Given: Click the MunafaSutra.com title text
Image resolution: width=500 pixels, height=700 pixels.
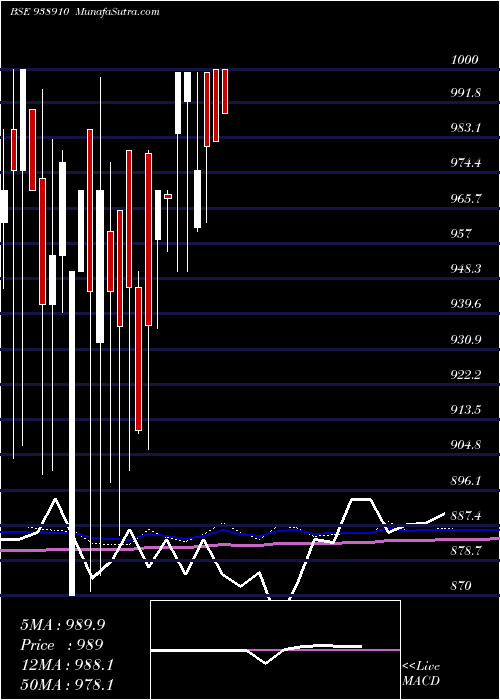Looking at the screenshot, I should (118, 12).
